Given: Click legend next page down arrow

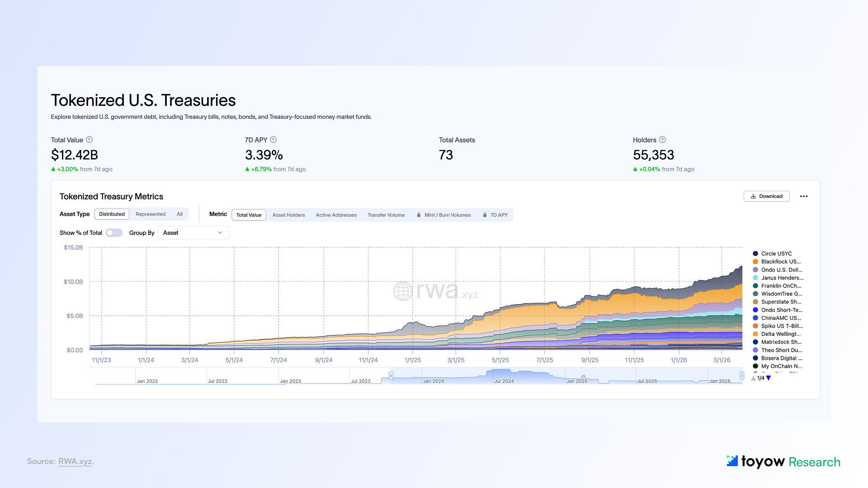Looking at the screenshot, I should pos(769,378).
